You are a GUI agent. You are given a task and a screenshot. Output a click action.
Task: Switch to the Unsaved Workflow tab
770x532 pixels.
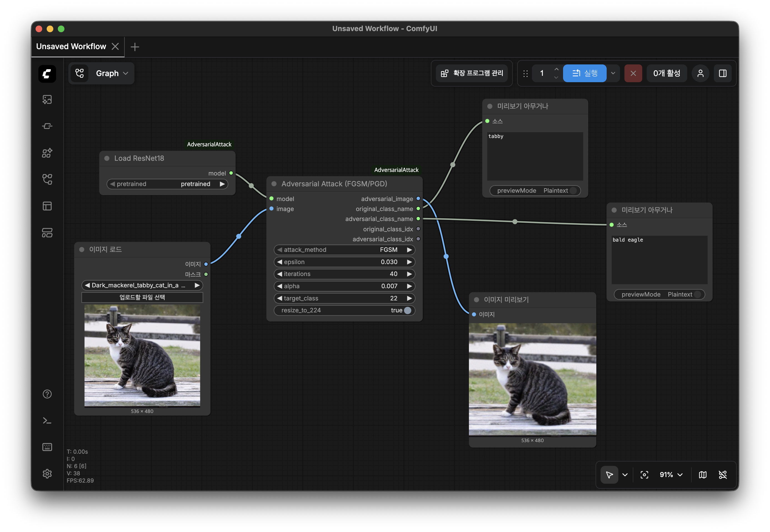[x=71, y=46]
